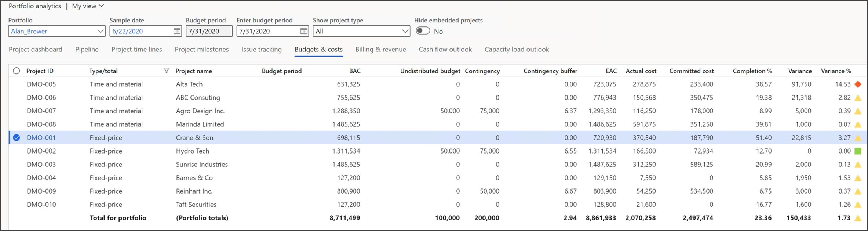Switch to the Billing & revenue tab
The image size is (868, 231).
pos(380,49)
